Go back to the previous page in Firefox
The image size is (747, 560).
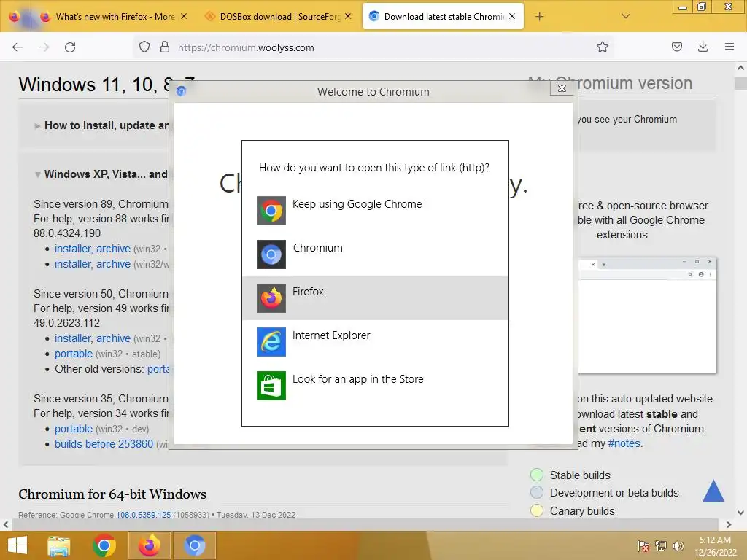(18, 47)
